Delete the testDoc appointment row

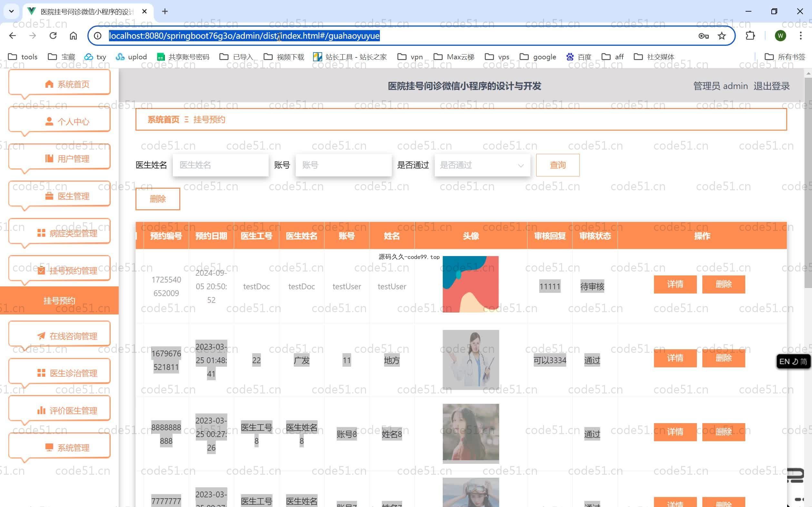pyautogui.click(x=724, y=284)
